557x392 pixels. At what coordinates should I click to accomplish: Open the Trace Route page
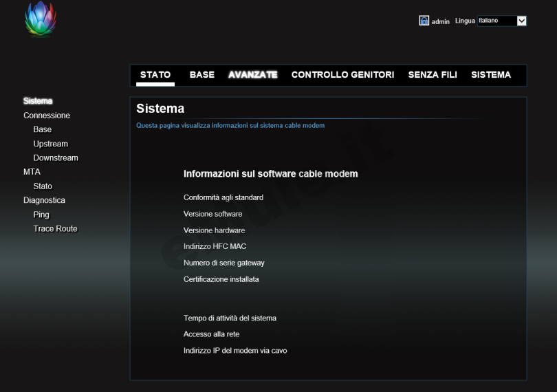pos(55,228)
